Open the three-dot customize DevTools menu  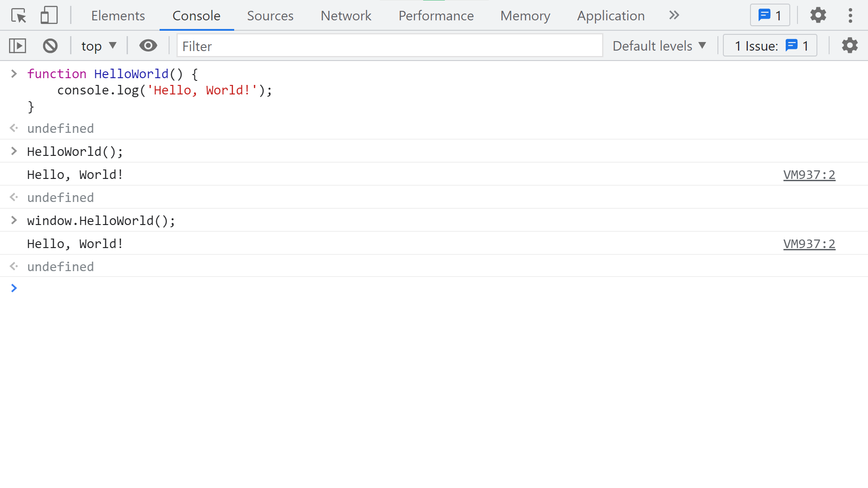coord(850,15)
